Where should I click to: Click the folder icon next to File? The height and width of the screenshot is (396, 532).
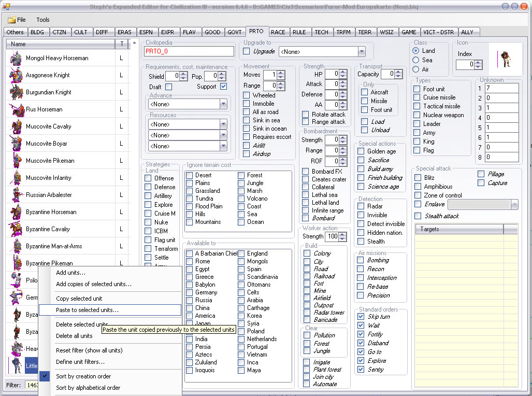coord(11,20)
